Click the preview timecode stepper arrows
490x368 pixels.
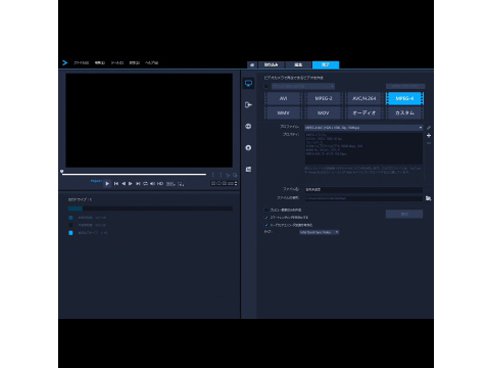pos(236,184)
